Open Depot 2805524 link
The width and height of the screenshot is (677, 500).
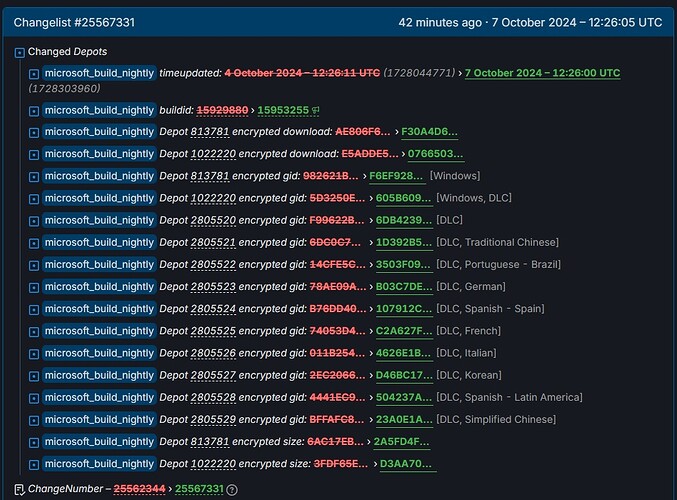point(213,309)
